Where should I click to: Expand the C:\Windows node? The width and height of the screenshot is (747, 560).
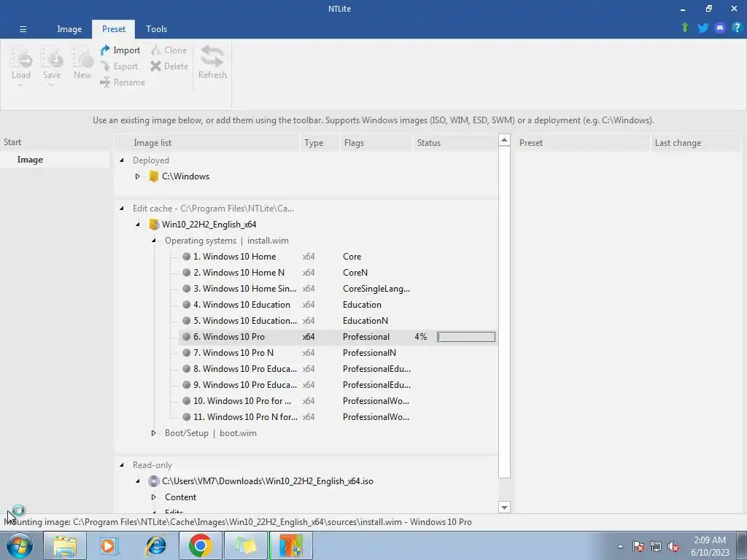(138, 176)
